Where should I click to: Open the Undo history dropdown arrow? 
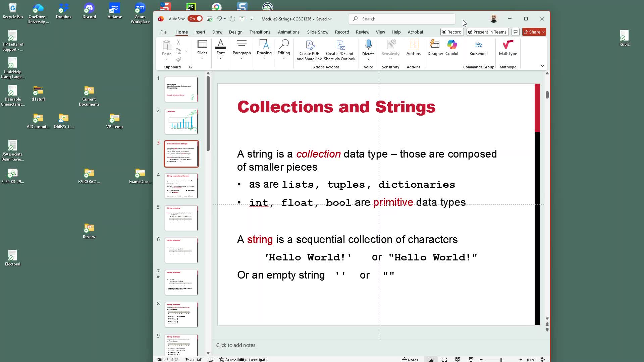point(225,19)
